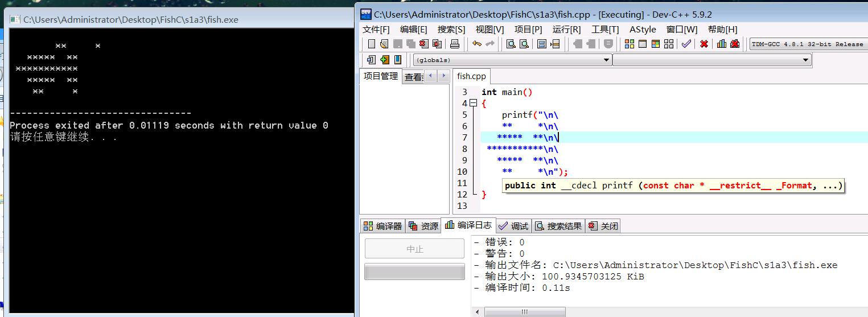868x317 pixels.
Task: Click the Goto function toolbar icon
Action: 541,44
